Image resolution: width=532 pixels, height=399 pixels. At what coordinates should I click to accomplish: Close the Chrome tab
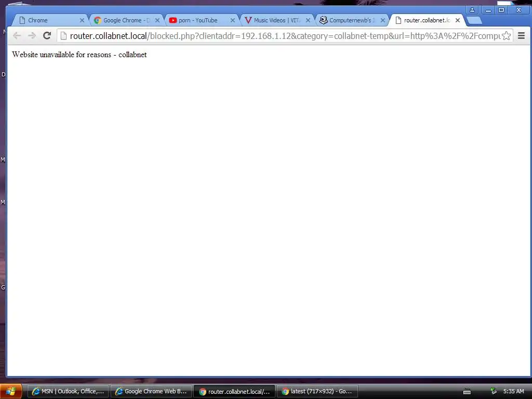point(82,20)
